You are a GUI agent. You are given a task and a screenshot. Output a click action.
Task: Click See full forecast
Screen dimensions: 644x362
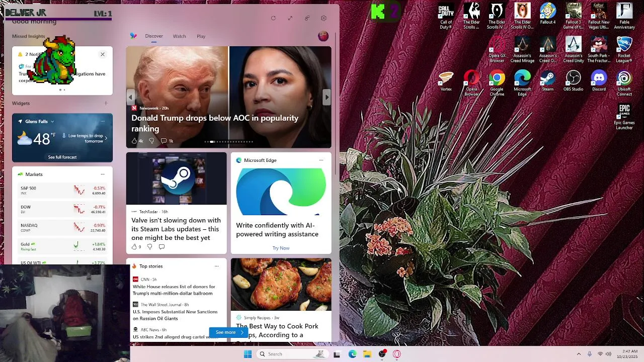(x=62, y=157)
